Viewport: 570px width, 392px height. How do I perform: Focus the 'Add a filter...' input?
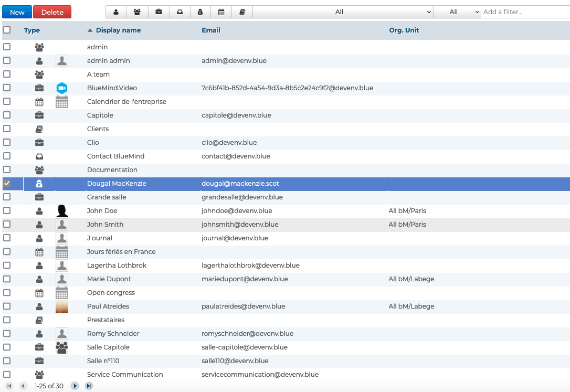pos(525,12)
